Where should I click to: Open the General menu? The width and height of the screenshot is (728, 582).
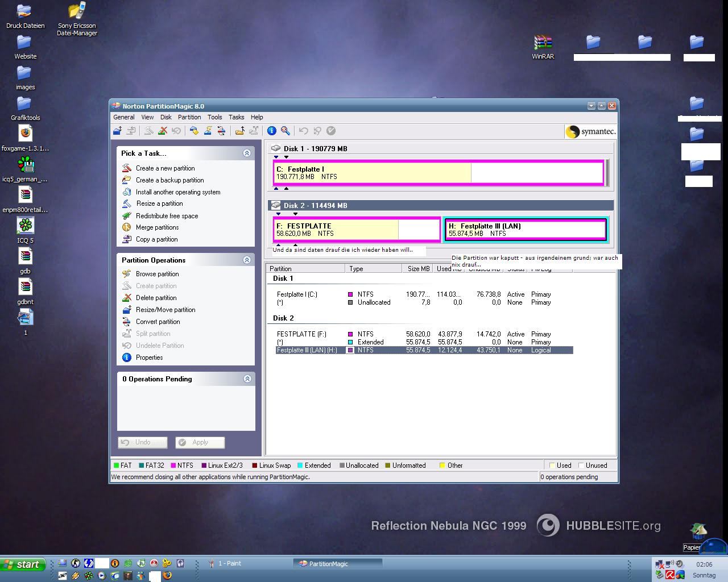(x=124, y=117)
